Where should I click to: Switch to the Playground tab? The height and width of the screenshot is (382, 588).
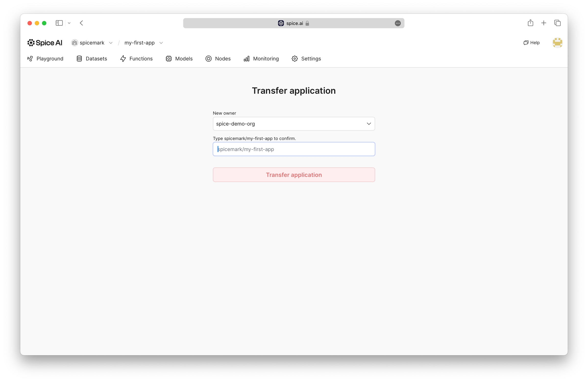pyautogui.click(x=45, y=59)
